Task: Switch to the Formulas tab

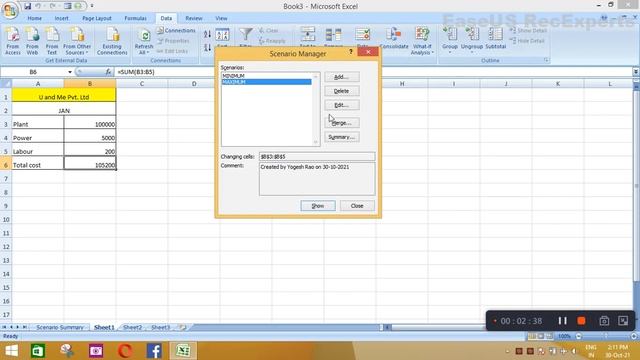Action: tap(135, 18)
